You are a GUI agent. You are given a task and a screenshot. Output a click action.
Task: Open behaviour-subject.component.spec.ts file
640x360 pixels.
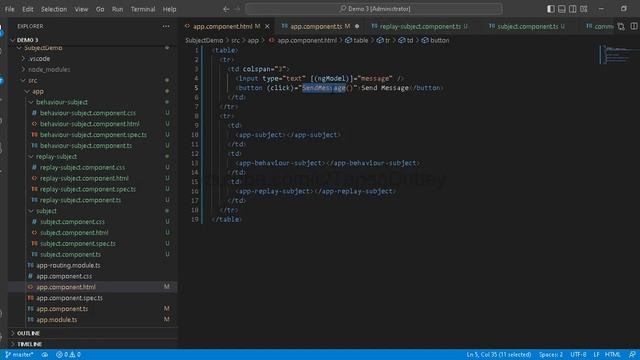click(x=93, y=135)
